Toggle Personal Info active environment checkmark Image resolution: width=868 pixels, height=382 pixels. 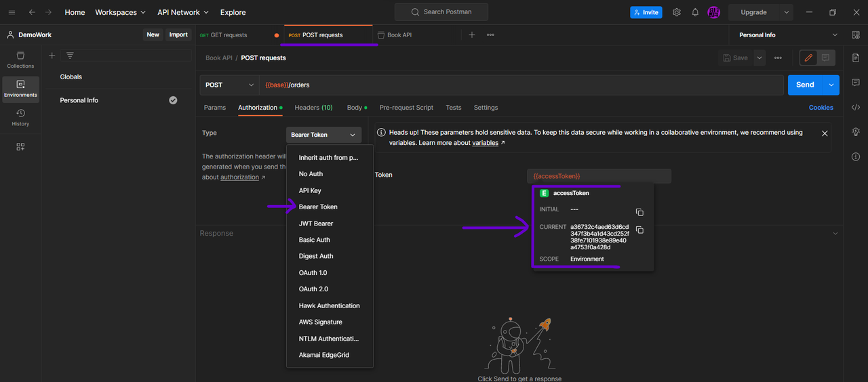coord(173,100)
